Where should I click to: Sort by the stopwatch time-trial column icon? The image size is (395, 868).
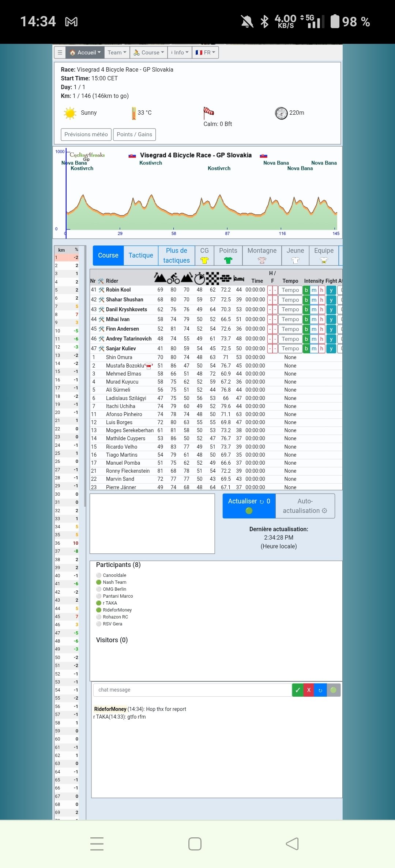pyautogui.click(x=200, y=278)
